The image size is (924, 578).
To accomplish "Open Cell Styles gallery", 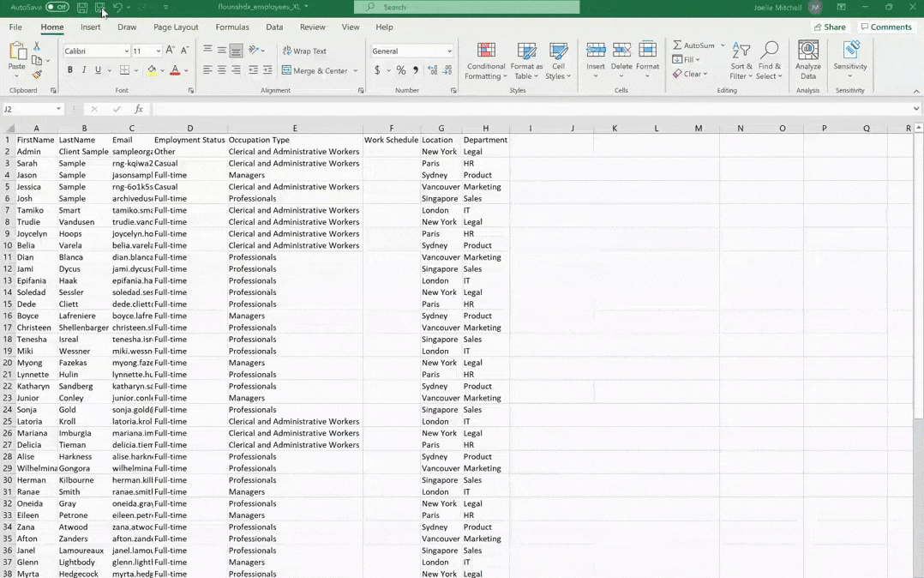I will click(x=558, y=61).
